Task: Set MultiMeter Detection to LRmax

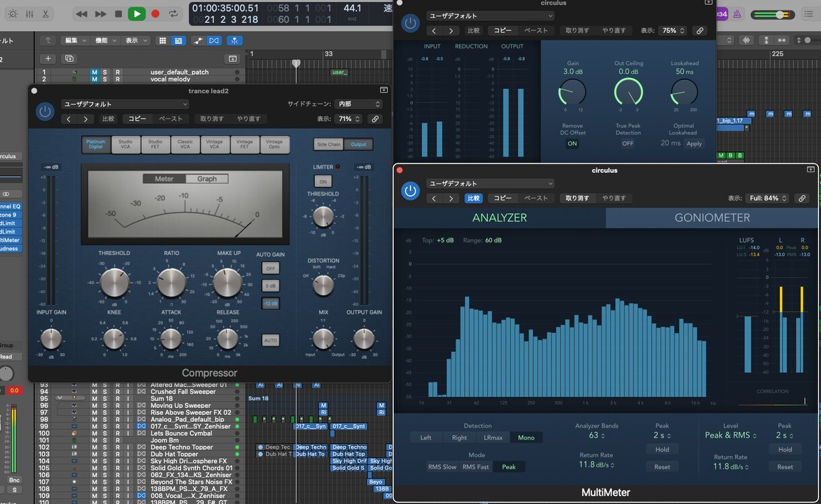Action: 493,437
